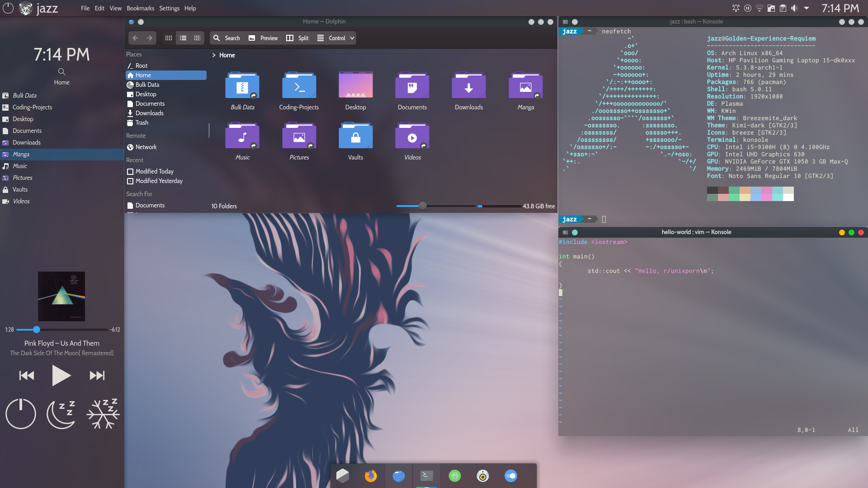Open Dolphin's Search tool
Image resolution: width=868 pixels, height=488 pixels.
[x=226, y=38]
